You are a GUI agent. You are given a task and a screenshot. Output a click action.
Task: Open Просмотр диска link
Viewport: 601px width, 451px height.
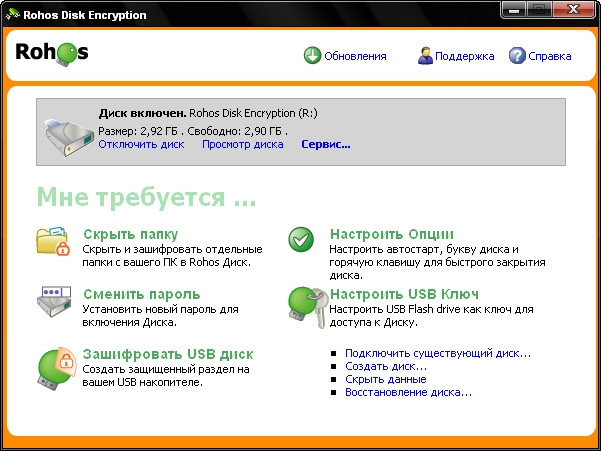[x=243, y=144]
